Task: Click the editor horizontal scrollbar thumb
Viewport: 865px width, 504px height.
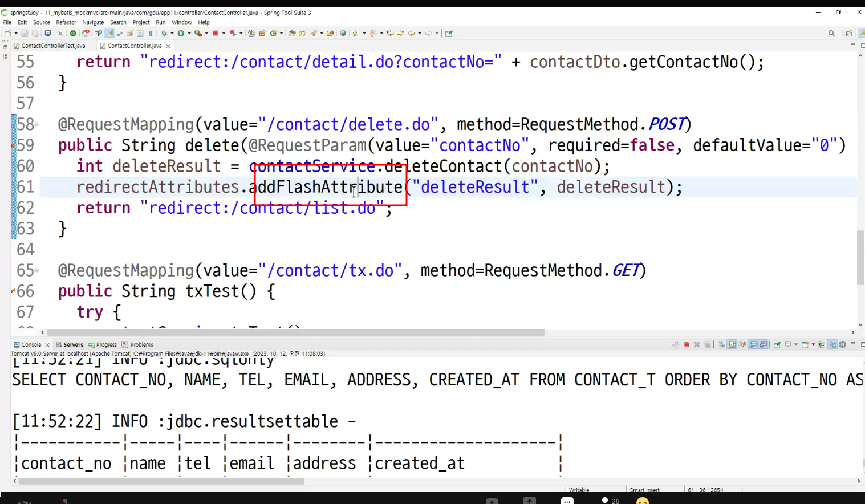Action: point(295,332)
